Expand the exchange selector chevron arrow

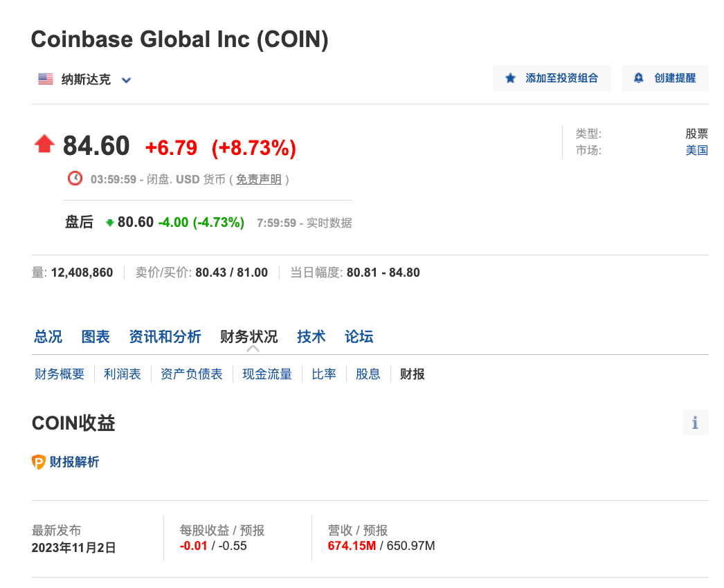pyautogui.click(x=125, y=80)
